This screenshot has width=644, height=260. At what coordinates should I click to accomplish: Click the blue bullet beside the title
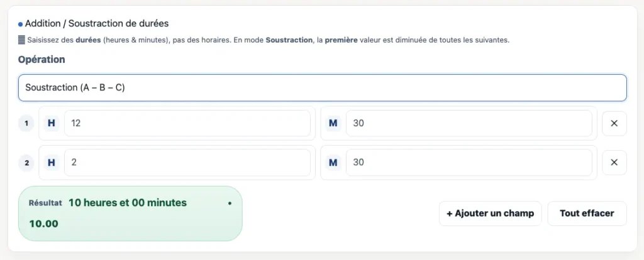(x=20, y=24)
